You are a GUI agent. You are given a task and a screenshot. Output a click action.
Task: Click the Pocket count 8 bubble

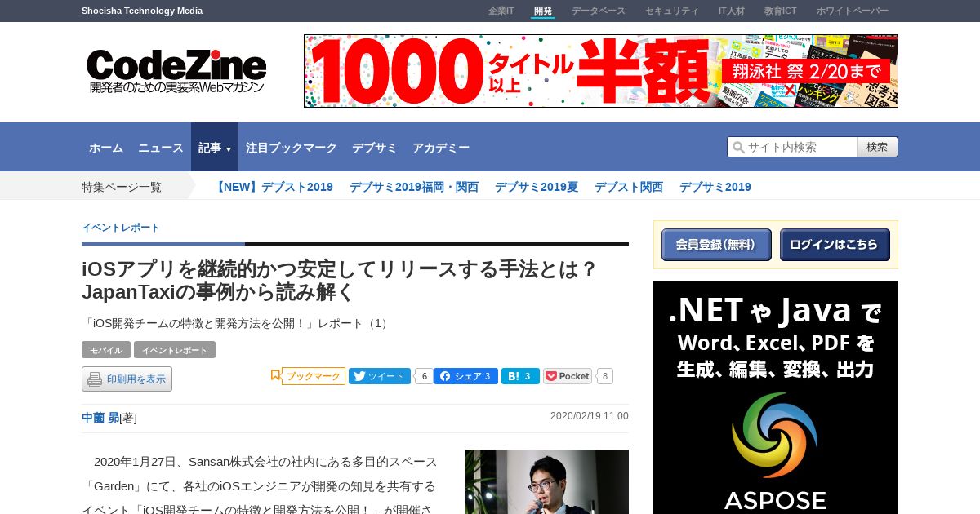point(604,376)
